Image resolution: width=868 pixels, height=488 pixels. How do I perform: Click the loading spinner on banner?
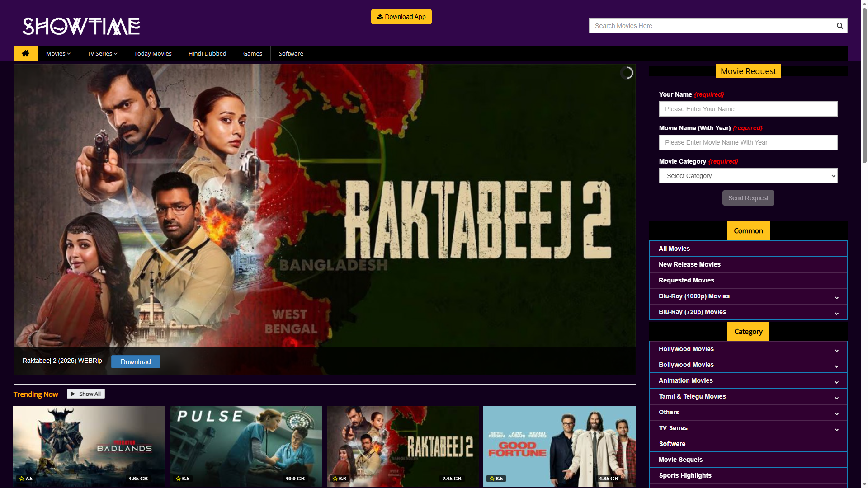point(627,73)
